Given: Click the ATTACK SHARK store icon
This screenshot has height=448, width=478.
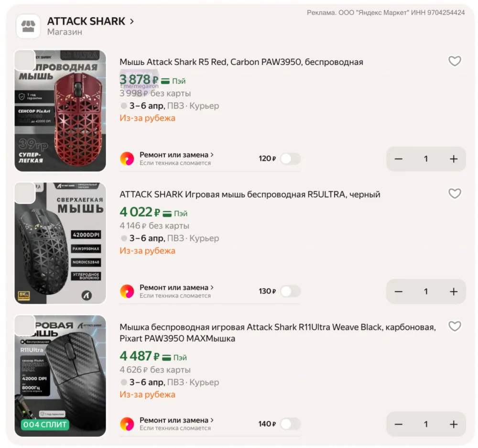Looking at the screenshot, I should click(x=28, y=26).
